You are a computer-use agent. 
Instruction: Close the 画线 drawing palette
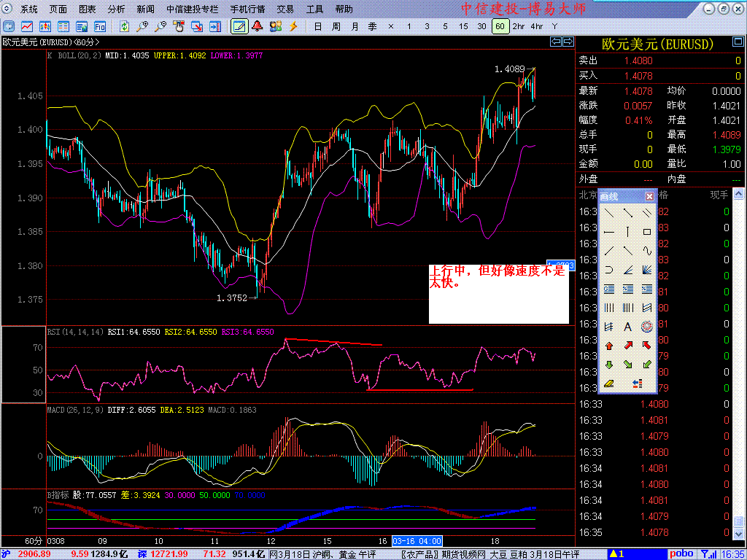(649, 197)
